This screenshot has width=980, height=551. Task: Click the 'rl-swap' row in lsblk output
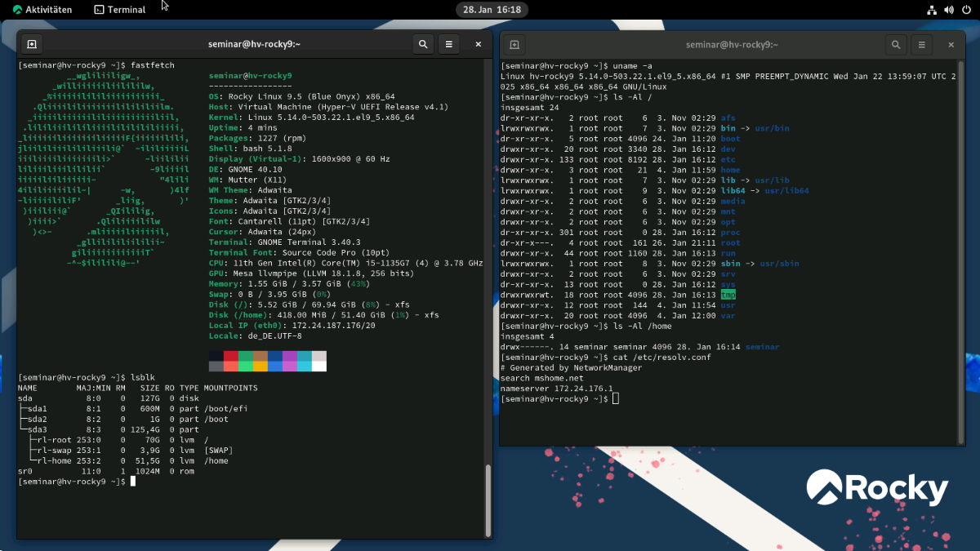127,450
